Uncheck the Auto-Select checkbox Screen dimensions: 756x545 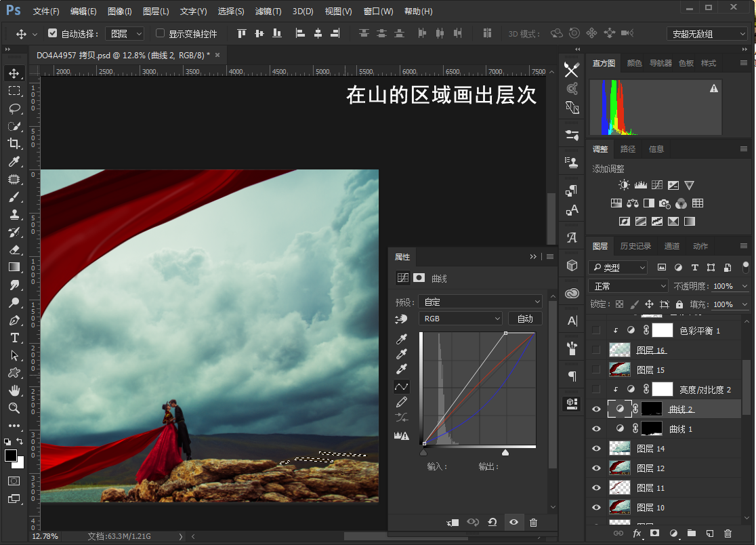53,33
